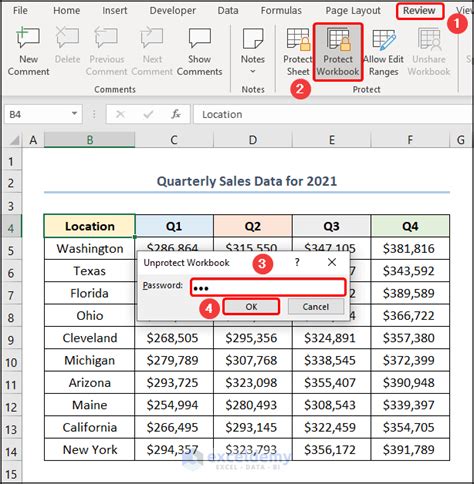Select column E header

(332, 140)
